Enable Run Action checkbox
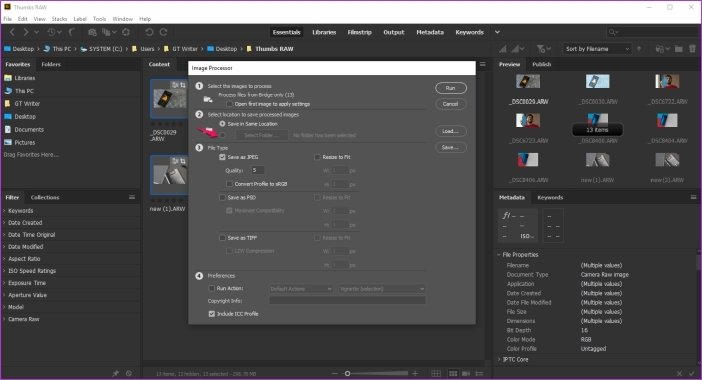Image resolution: width=702 pixels, height=380 pixels. point(212,288)
